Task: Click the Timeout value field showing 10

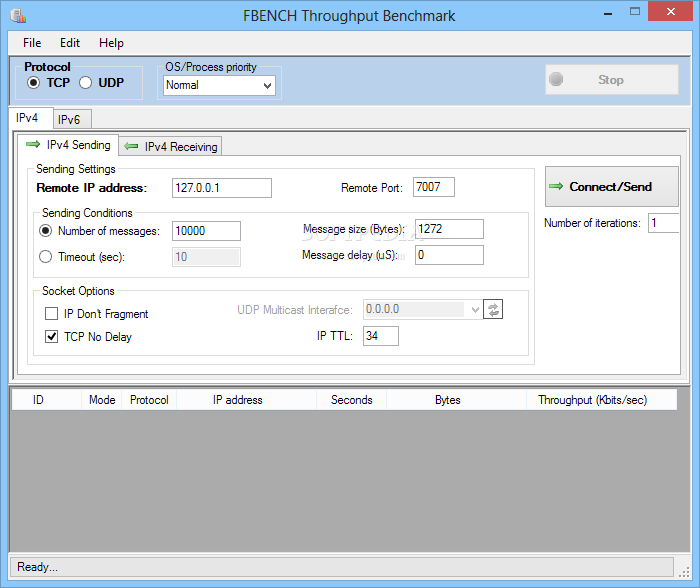Action: tap(206, 257)
